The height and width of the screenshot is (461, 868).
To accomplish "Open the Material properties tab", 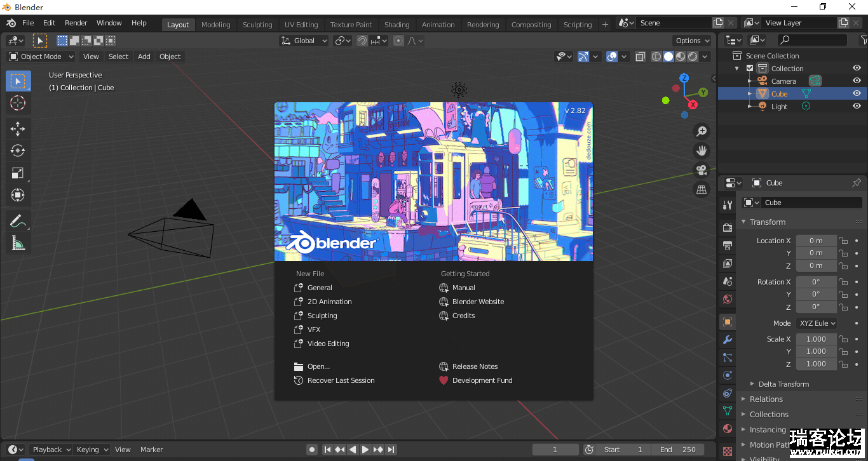I will point(728,429).
